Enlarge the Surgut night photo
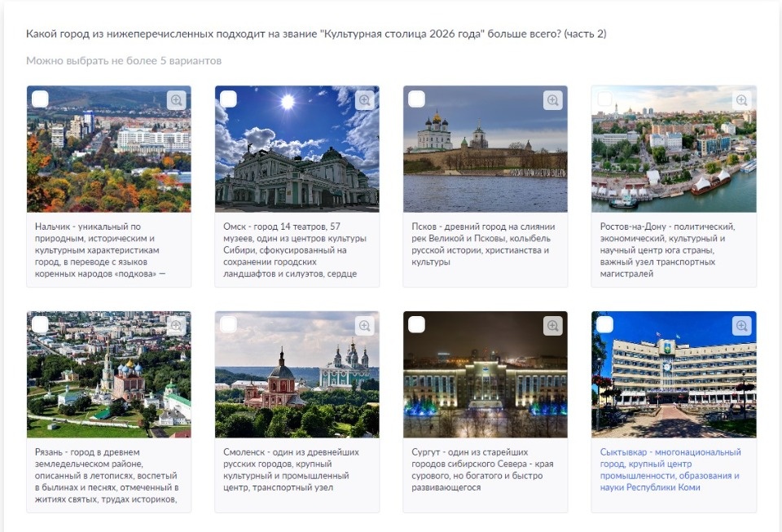Viewport: 782px width, 532px height. (x=553, y=326)
